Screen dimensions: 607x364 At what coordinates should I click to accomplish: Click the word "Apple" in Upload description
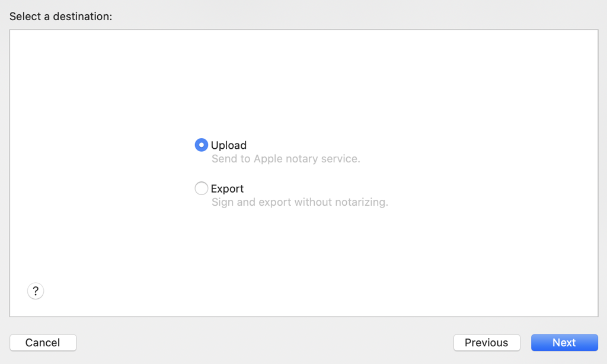[x=269, y=159]
